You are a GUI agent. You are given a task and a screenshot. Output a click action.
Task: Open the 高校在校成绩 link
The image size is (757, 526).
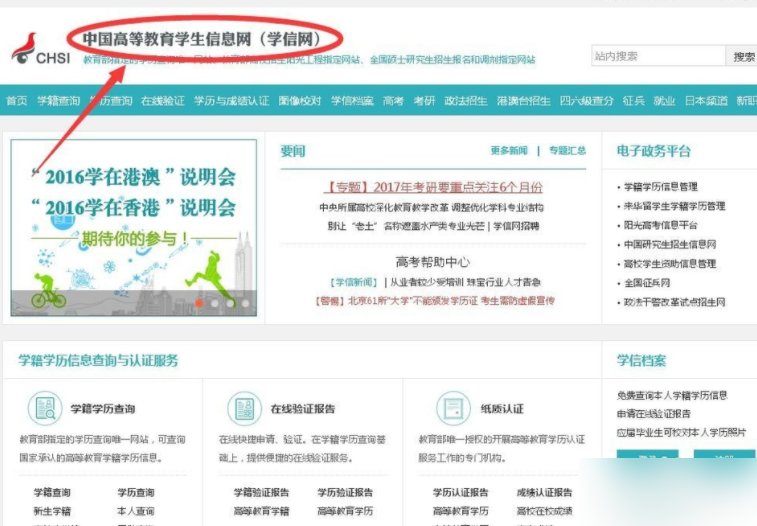coord(544,511)
